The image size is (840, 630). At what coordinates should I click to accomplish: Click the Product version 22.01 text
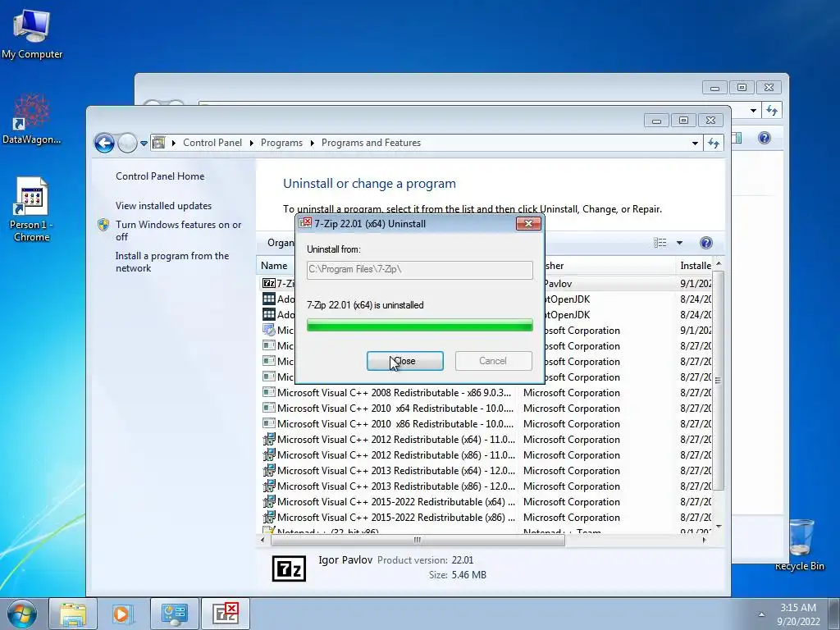426,560
